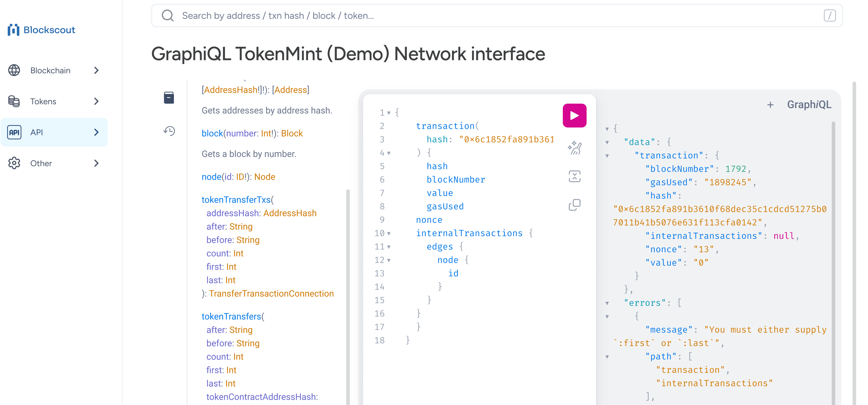Open the Blockchain menu item
Viewport: 868px width, 405px height.
[54, 70]
